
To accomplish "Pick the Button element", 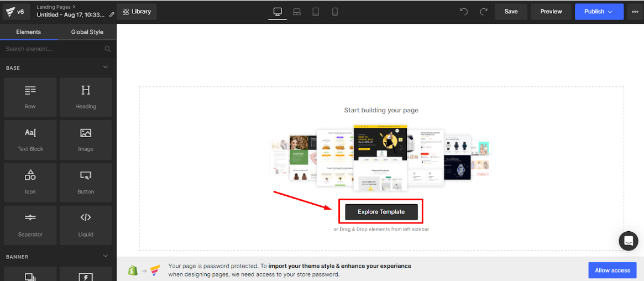I will [x=86, y=183].
